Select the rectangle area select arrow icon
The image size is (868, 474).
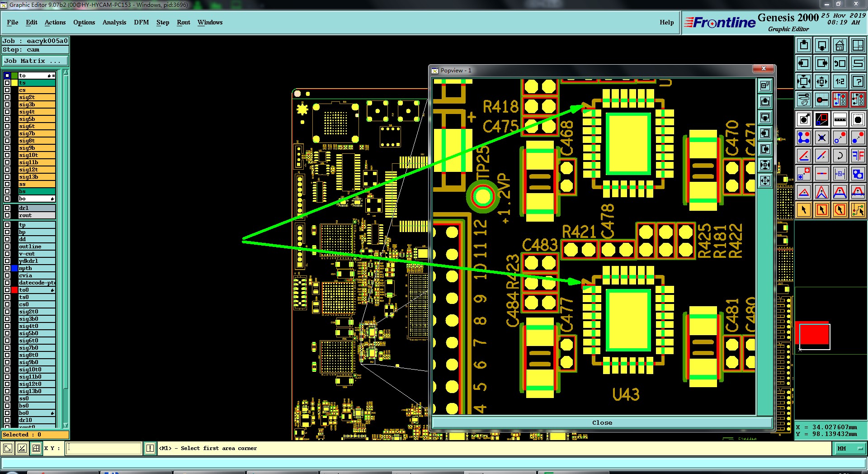(822, 210)
